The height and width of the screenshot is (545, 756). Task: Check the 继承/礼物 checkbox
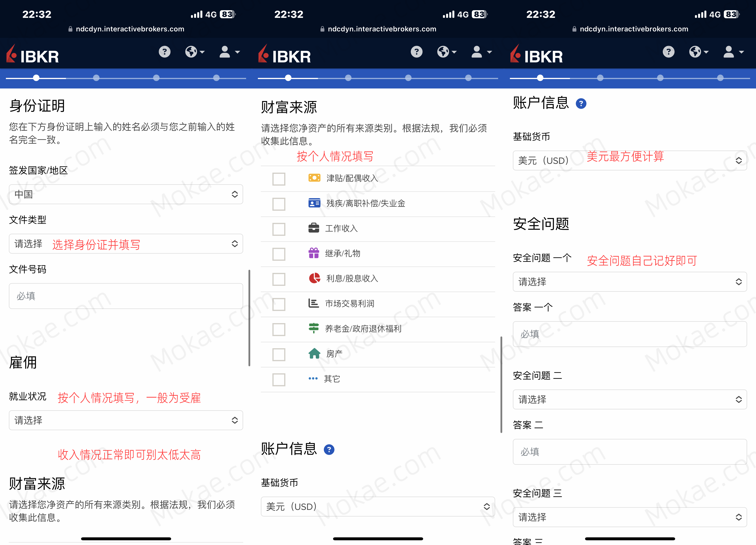pos(279,254)
